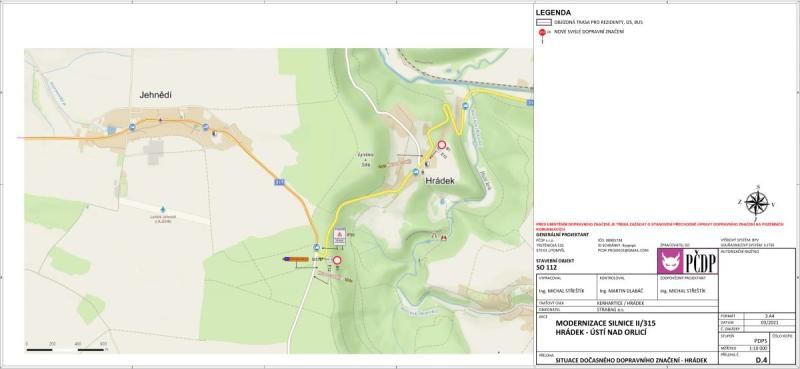Click the SO 112 building object code
The height and width of the screenshot is (369, 800).
546,267
